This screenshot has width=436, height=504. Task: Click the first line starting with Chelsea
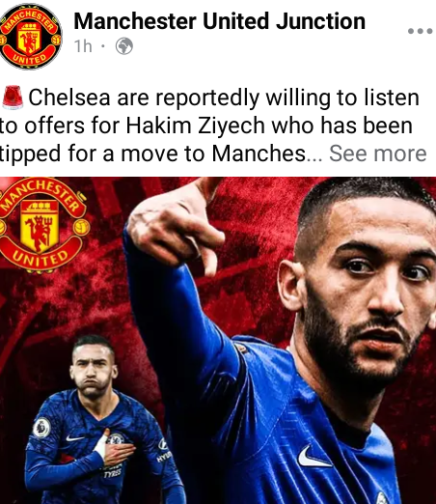(x=224, y=98)
